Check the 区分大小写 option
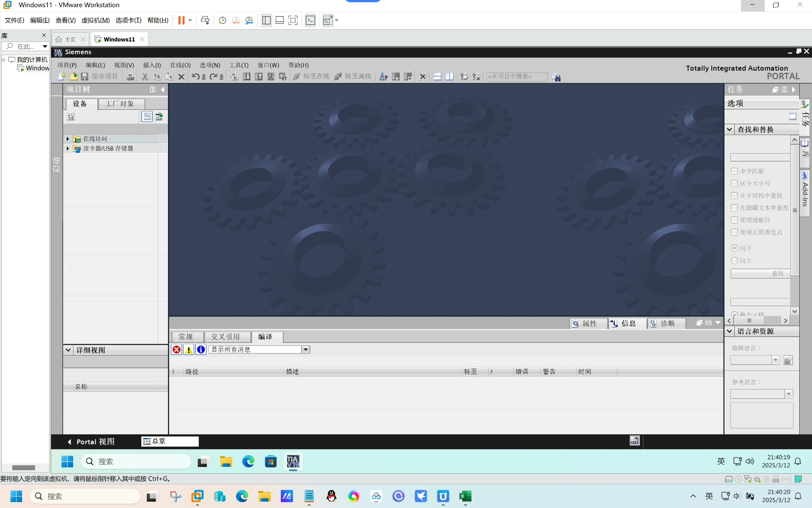Screen dimensions: 812x508 pyautogui.click(x=735, y=183)
